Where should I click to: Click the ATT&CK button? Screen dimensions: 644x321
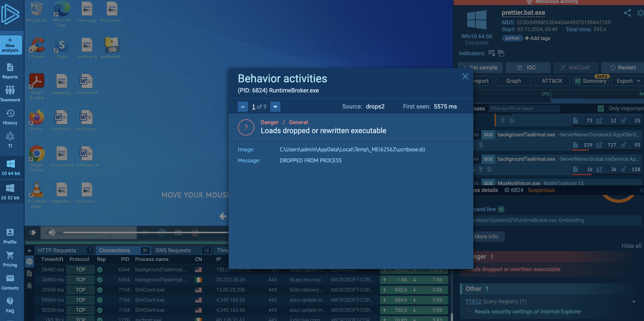click(x=552, y=81)
